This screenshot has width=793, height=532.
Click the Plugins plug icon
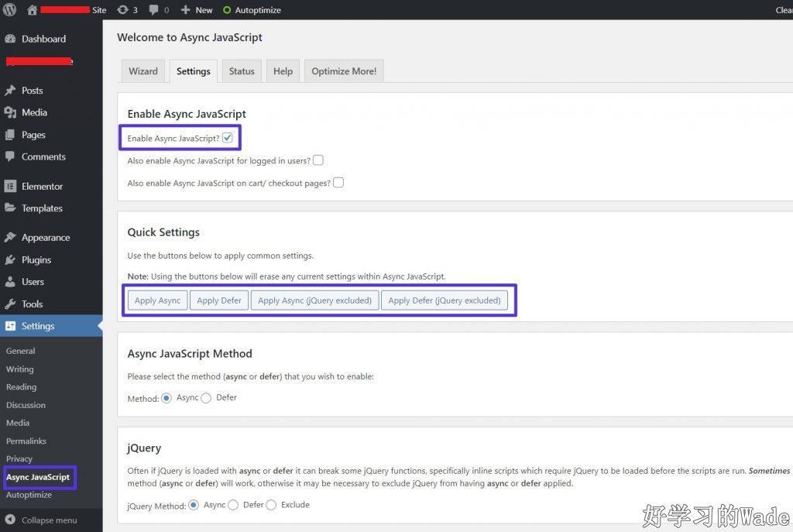[10, 260]
